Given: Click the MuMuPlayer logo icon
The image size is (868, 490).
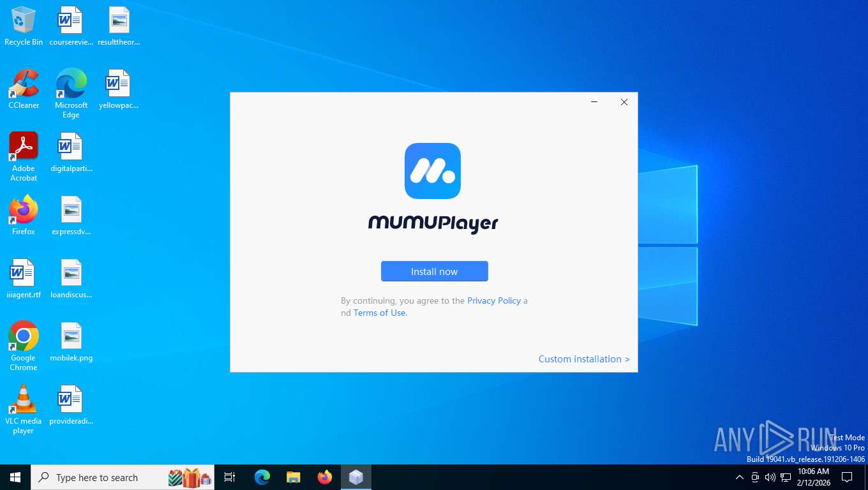Looking at the screenshot, I should [433, 171].
